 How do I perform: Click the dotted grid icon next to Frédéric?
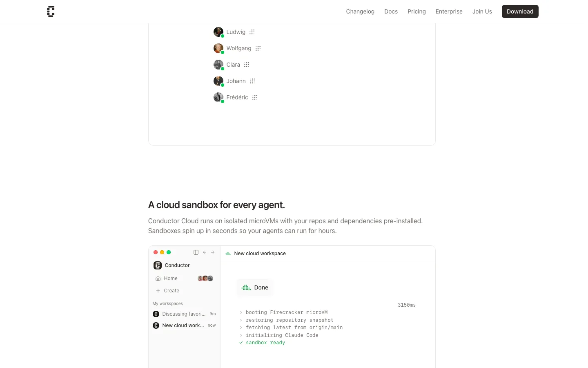click(255, 97)
